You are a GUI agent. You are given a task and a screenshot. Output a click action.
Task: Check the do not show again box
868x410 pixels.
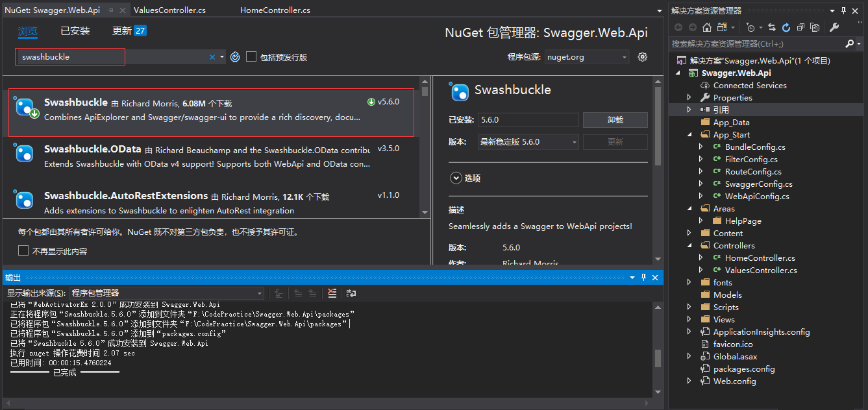23,250
